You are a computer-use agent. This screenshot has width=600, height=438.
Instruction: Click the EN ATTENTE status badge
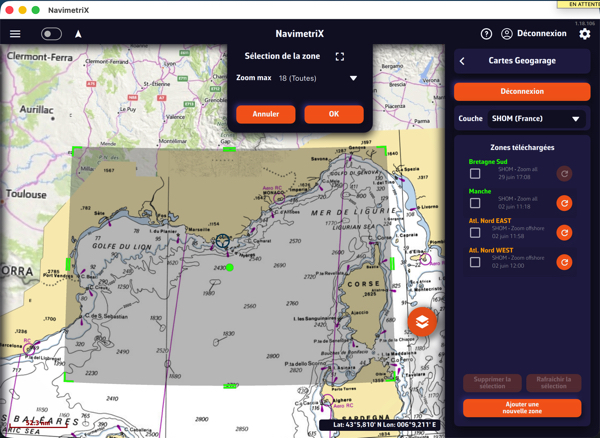click(579, 4)
